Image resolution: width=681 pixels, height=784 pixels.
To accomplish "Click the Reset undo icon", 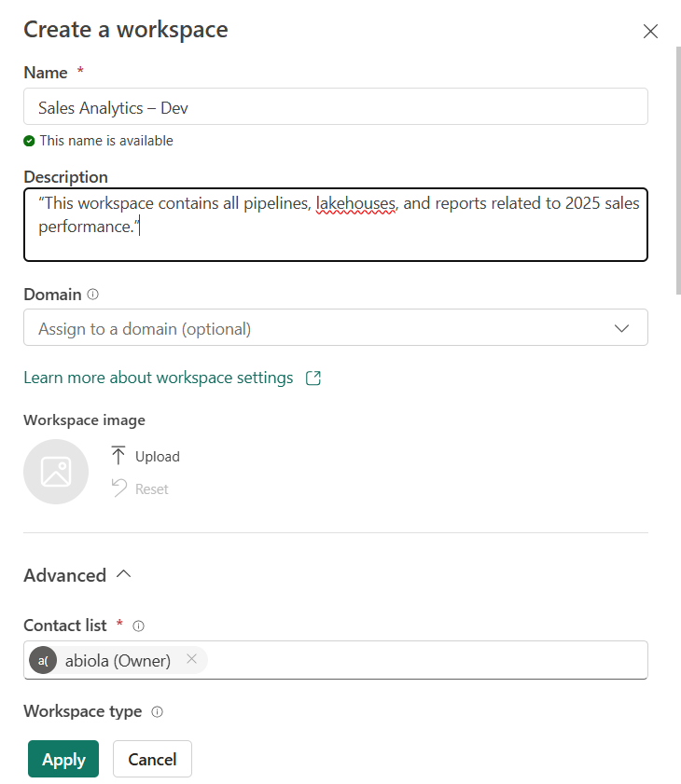I will click(x=118, y=488).
